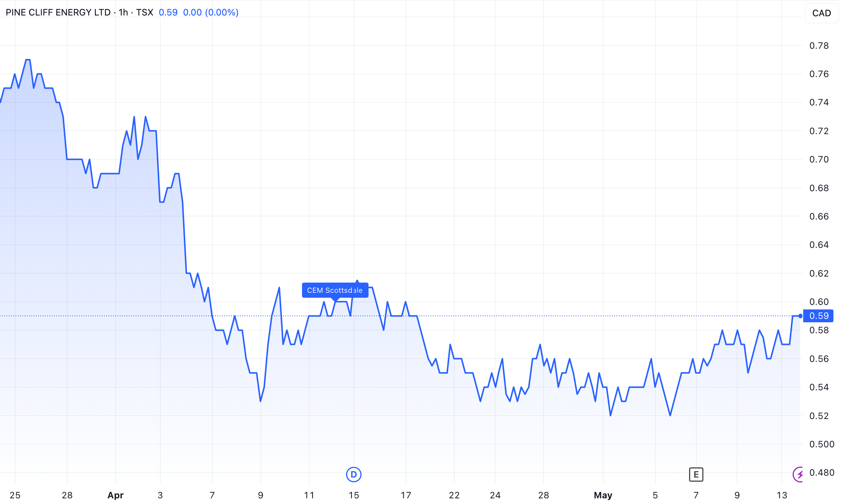Click the CEM Scottsdale event label
The image size is (841, 504).
335,290
